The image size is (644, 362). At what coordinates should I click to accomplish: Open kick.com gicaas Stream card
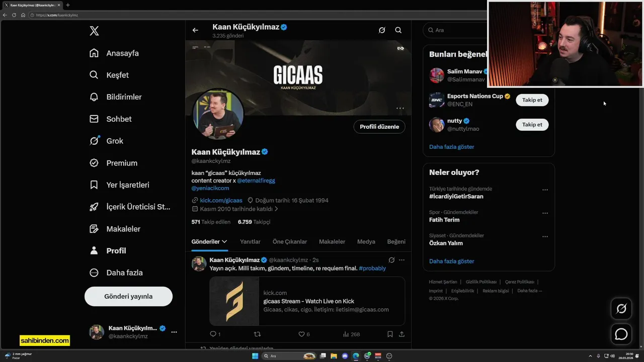point(307,301)
